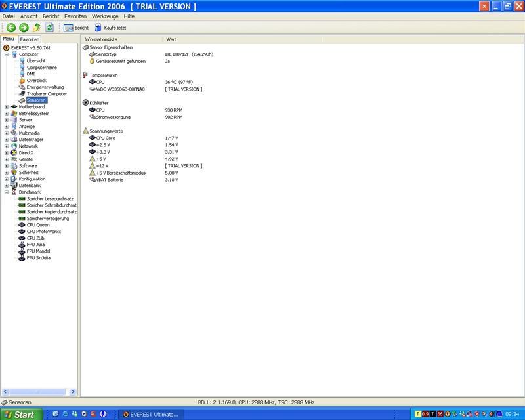Select Computername in the tree
The width and height of the screenshot is (525, 420).
[41, 68]
